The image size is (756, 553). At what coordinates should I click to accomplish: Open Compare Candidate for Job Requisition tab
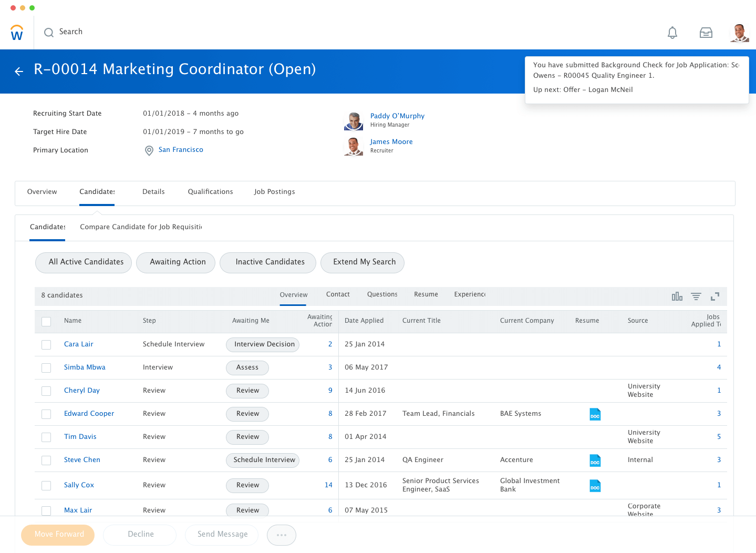(x=141, y=227)
